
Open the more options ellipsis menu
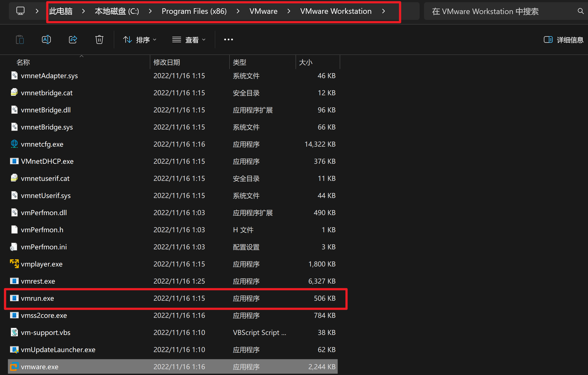tap(228, 40)
